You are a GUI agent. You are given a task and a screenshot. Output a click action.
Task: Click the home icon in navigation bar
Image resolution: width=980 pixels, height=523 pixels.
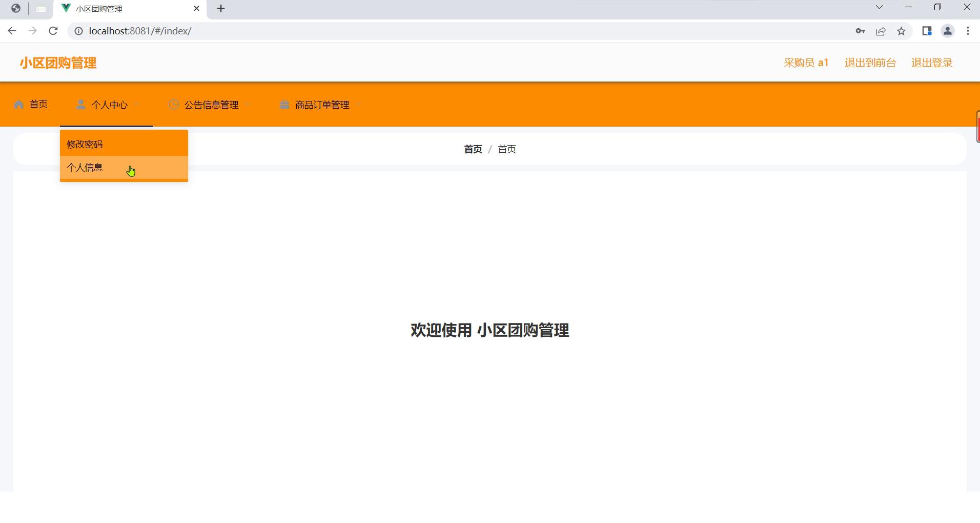tap(19, 105)
